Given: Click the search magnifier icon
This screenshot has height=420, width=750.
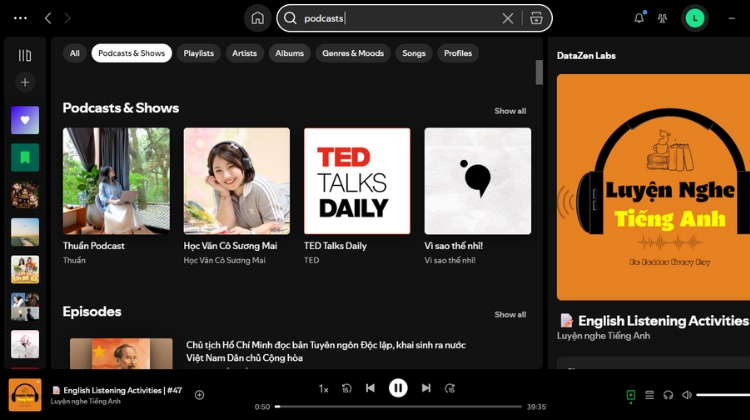Looking at the screenshot, I should [290, 18].
